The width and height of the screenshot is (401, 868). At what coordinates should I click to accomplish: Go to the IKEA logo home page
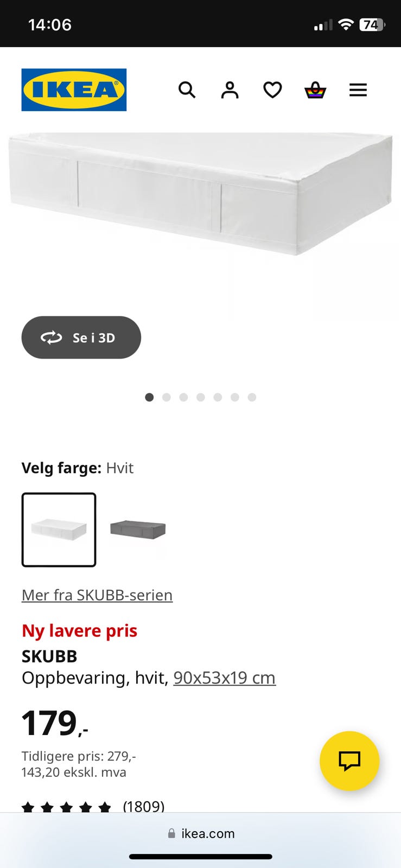click(x=74, y=90)
